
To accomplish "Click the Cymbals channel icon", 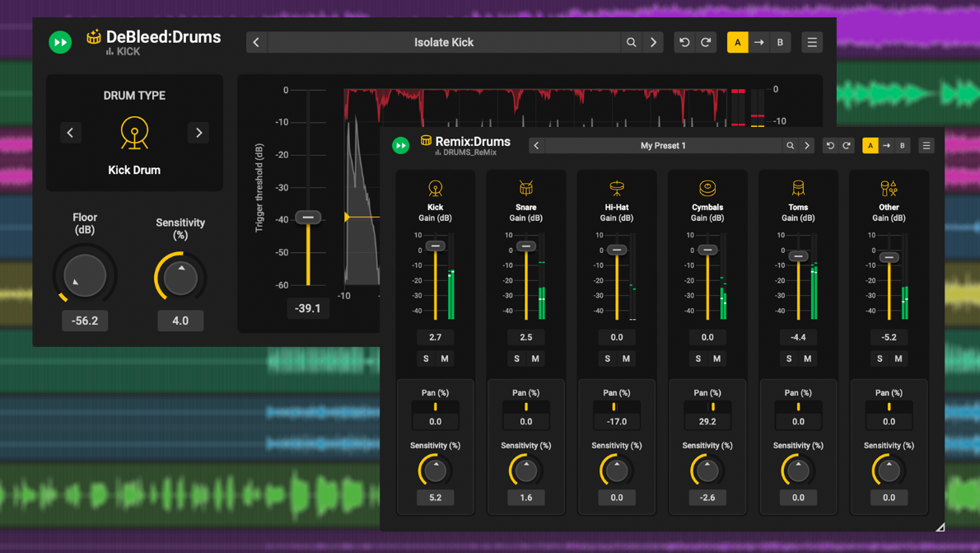I will (707, 188).
